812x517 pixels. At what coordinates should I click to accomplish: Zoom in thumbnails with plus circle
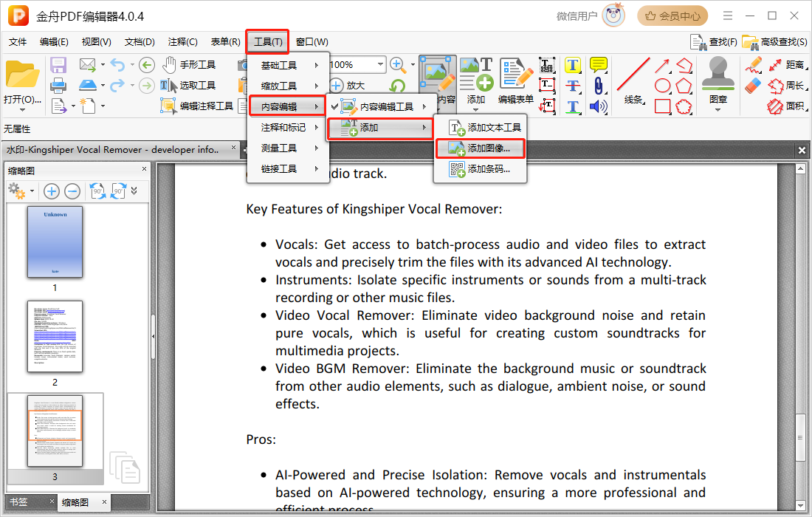(51, 191)
